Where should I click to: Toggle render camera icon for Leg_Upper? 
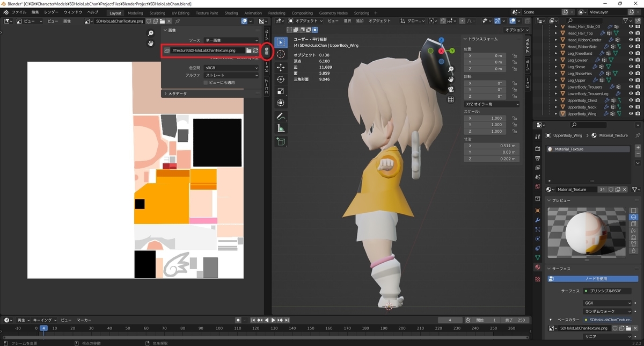[638, 80]
